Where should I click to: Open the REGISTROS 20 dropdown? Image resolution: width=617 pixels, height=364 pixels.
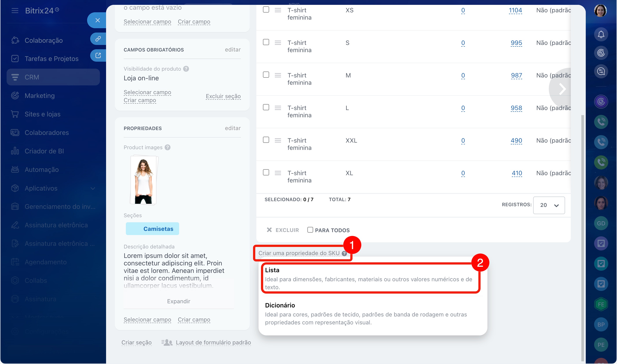(x=549, y=205)
